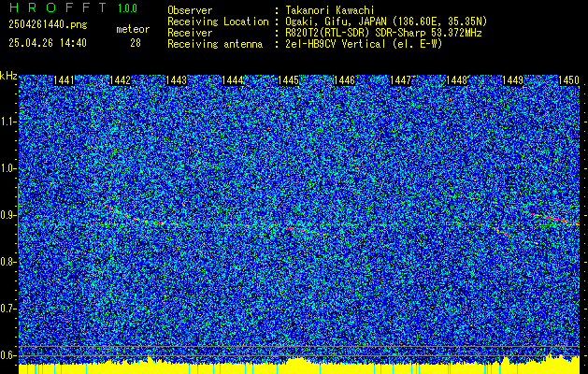This screenshot has width=588, height=374.
Task: Click the 0.6 kHz axis label
Action: click(x=7, y=355)
